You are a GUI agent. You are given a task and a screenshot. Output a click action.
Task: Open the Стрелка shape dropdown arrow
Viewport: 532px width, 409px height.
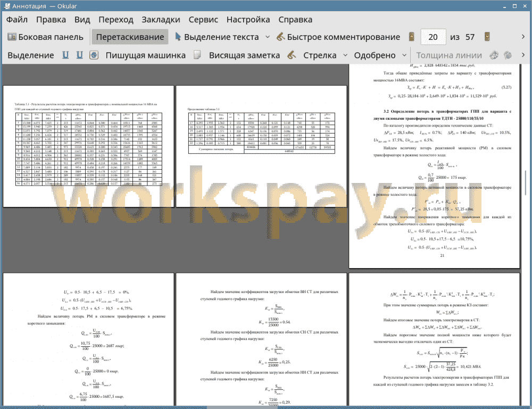(x=345, y=55)
